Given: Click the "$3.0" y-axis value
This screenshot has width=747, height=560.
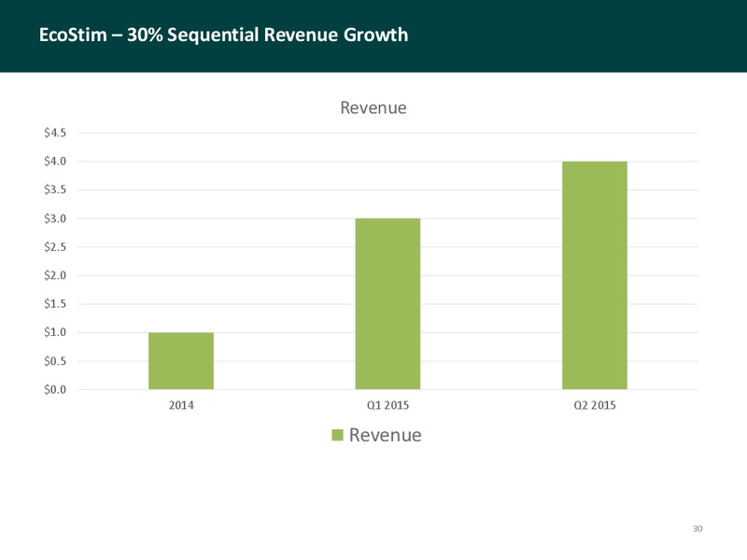Looking at the screenshot, I should coord(55,218).
